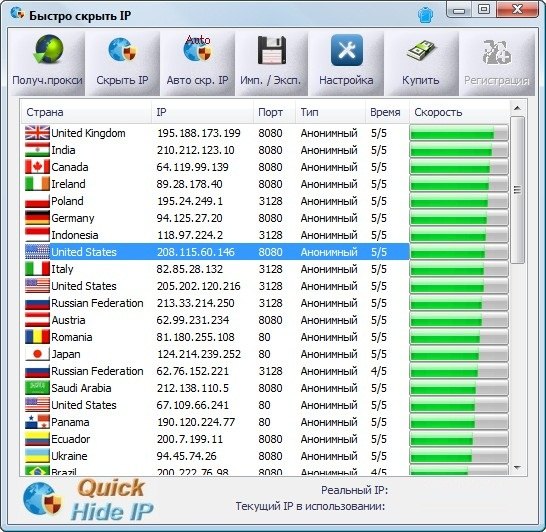Click the Panama country name

pos(70,422)
